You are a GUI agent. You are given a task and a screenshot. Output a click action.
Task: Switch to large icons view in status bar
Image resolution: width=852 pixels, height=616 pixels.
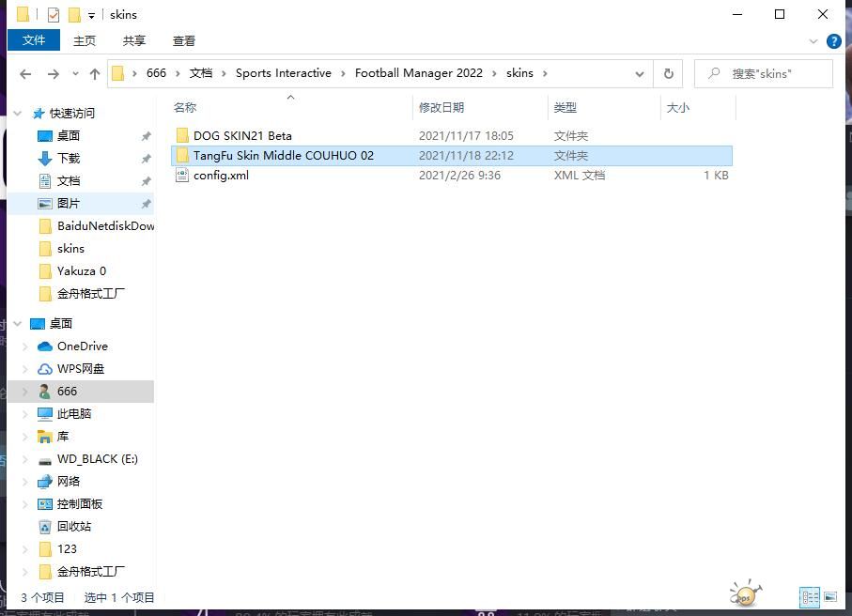point(830,597)
